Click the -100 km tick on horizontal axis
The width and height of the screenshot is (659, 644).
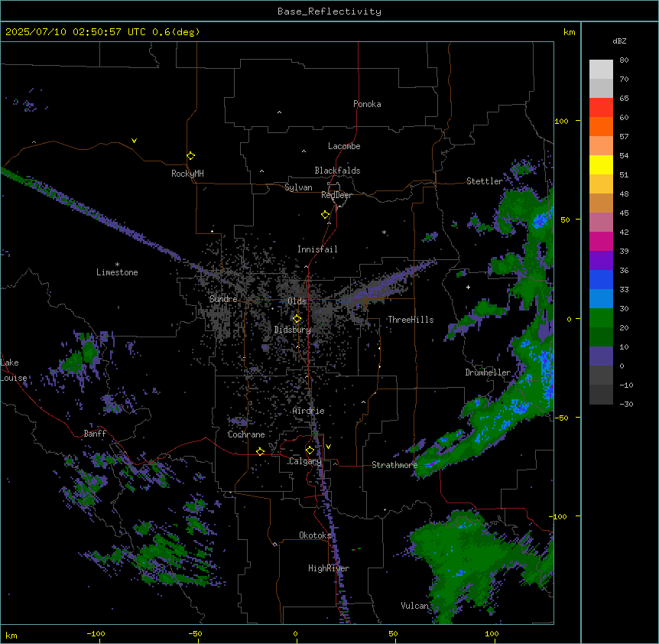coord(96,634)
